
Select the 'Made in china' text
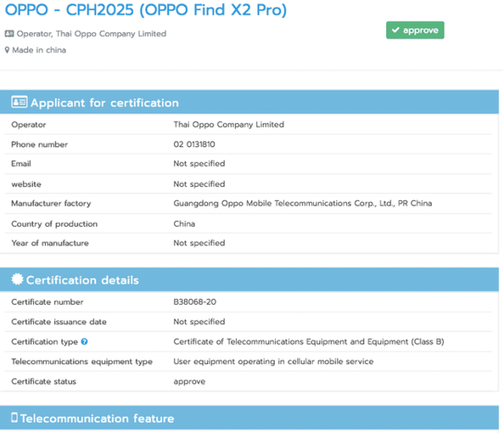39,50
